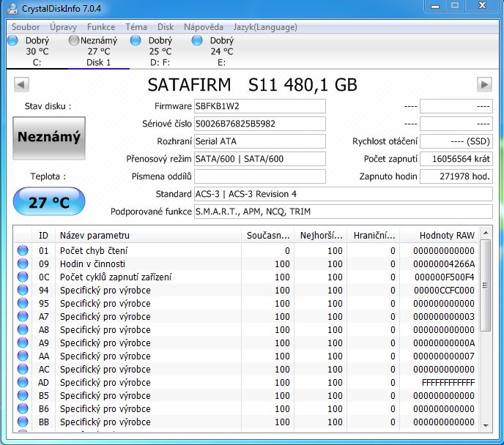
Task: Click status orb for attribute 0C
Action: (23, 277)
